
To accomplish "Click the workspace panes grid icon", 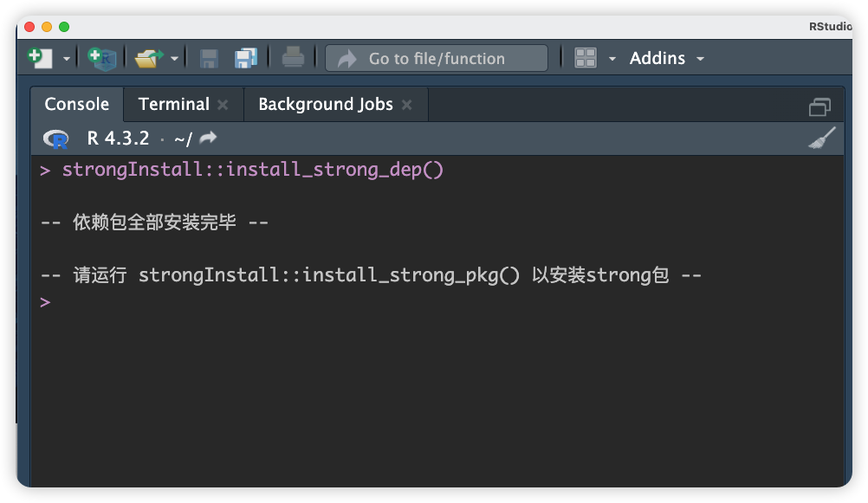I will tap(585, 57).
